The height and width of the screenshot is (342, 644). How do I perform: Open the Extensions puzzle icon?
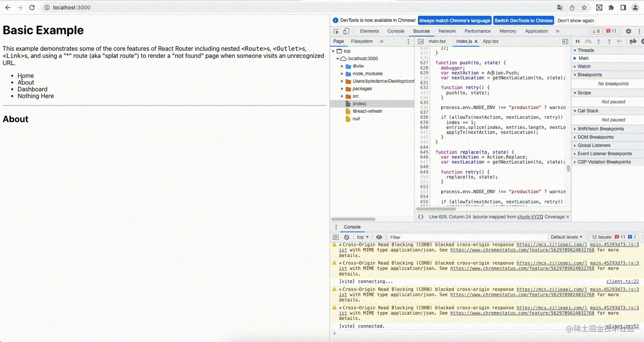611,8
